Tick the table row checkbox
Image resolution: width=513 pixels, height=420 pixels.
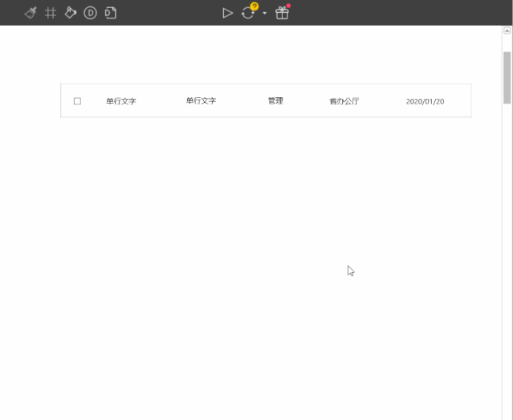(x=77, y=101)
